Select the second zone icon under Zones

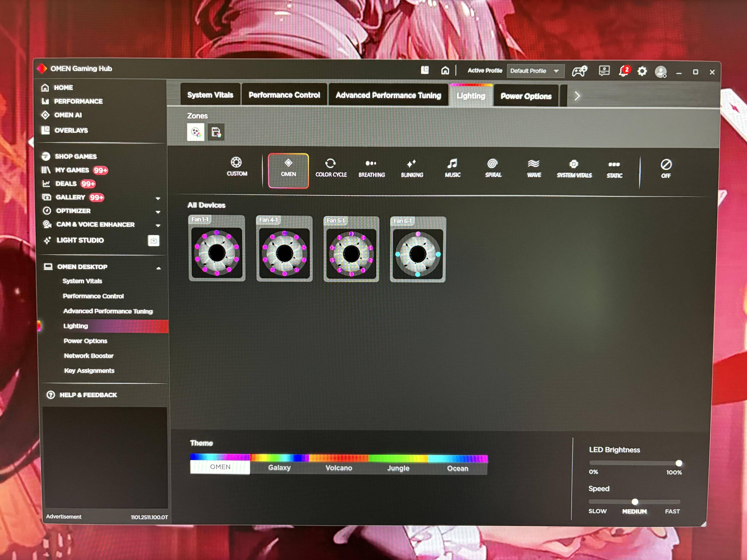point(216,132)
